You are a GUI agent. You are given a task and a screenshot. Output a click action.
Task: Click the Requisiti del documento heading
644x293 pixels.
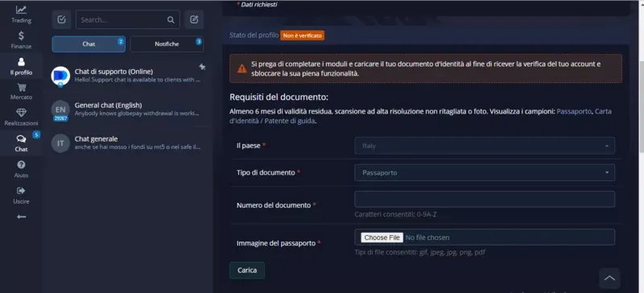pos(279,97)
